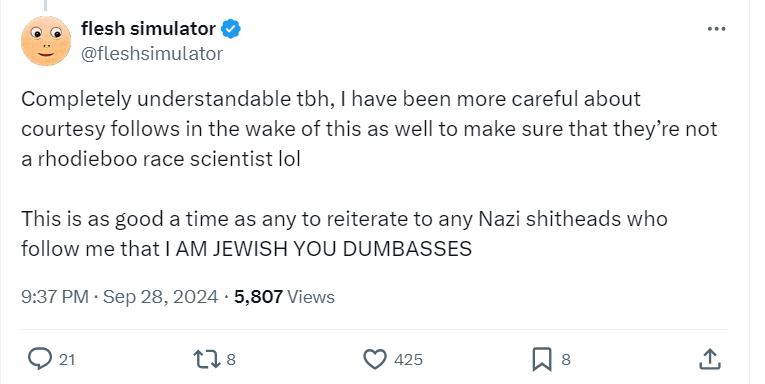Click the tweet paragraph starting "Completely understandable tbh"

[369, 129]
